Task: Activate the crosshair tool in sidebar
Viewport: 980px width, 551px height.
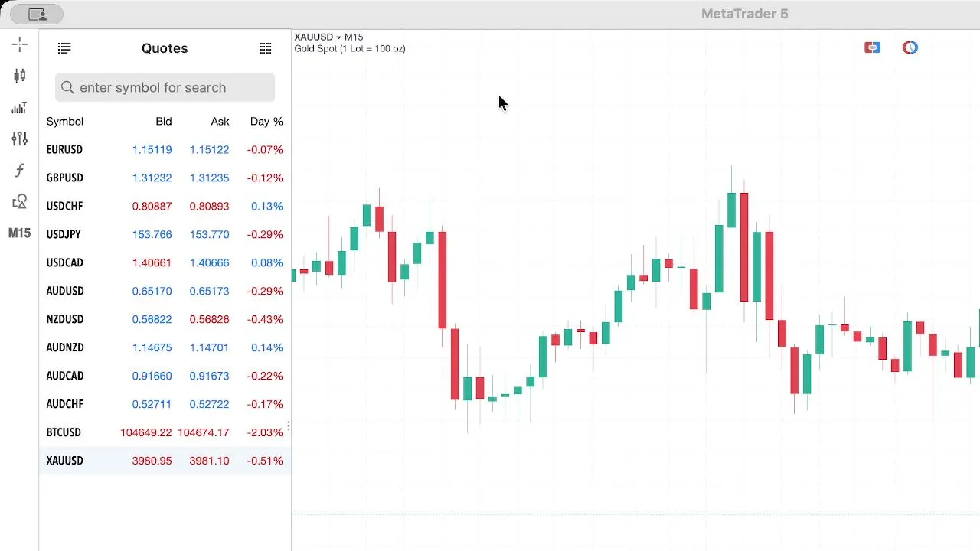Action: coord(20,44)
